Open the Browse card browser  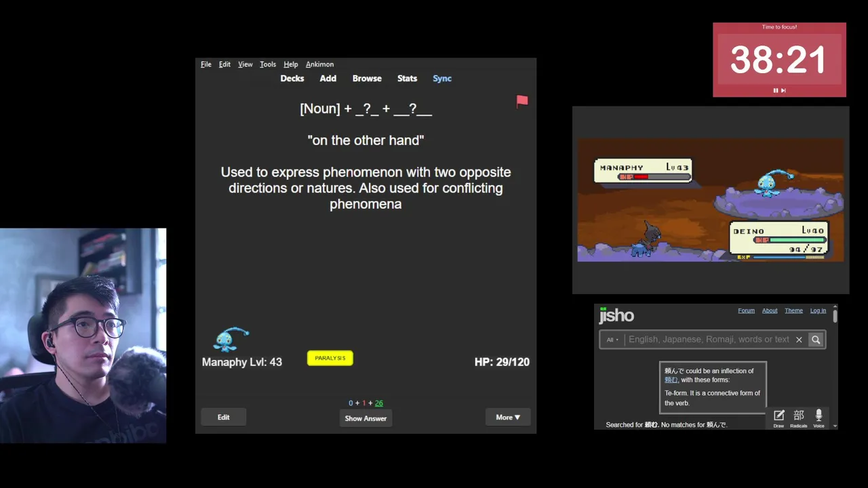367,79
